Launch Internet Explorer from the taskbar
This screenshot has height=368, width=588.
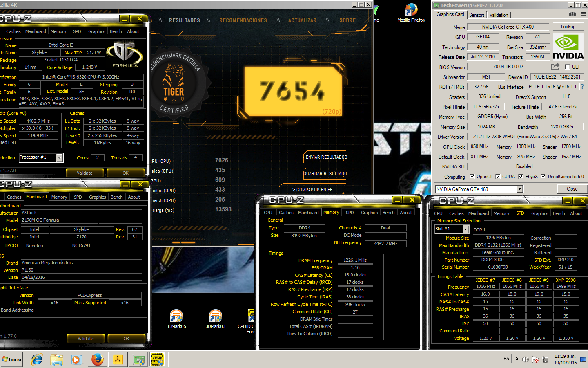tap(37, 359)
